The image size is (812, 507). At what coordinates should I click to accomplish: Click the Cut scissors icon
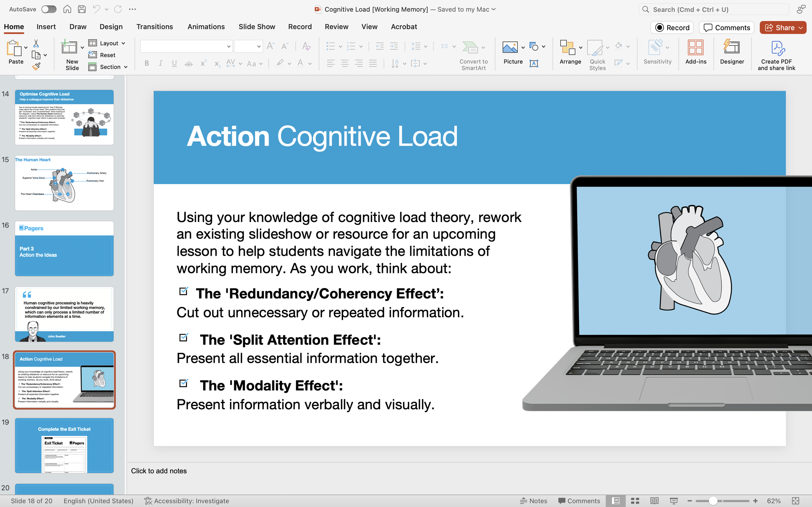click(x=36, y=43)
